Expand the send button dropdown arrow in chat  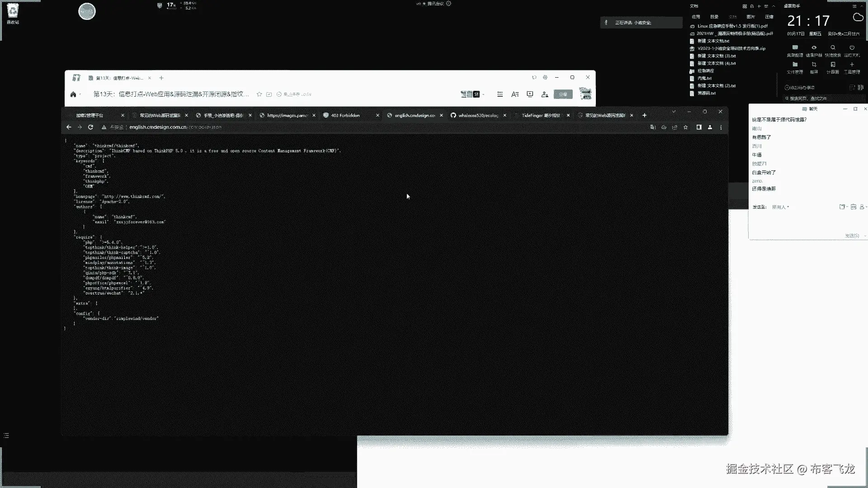coord(865,236)
